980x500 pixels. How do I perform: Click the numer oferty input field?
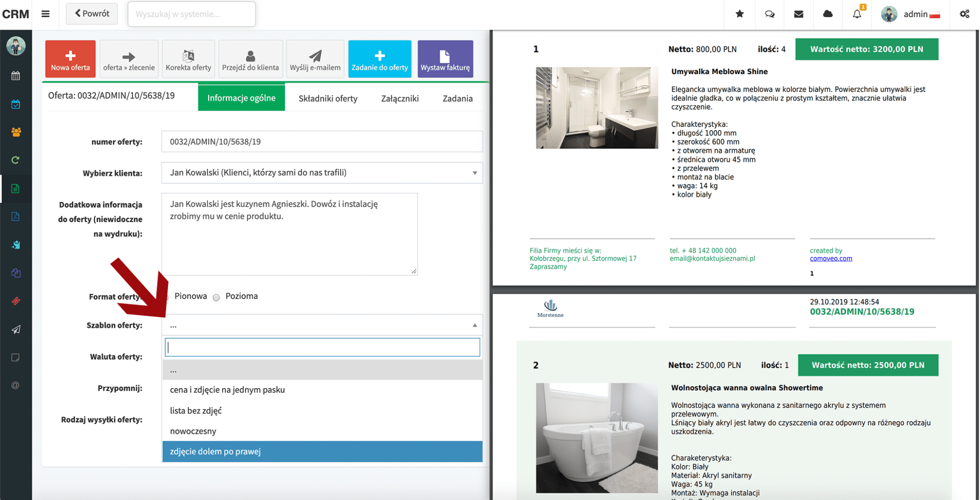click(x=322, y=142)
